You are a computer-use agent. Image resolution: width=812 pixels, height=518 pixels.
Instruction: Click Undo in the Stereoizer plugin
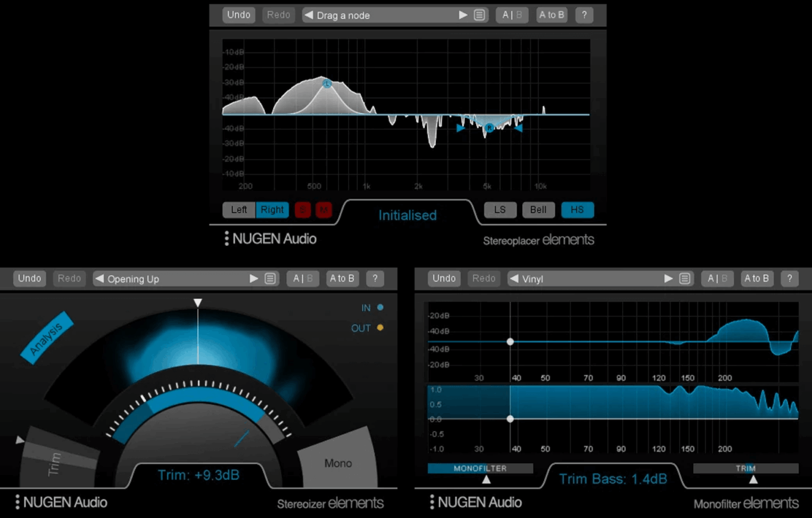29,278
